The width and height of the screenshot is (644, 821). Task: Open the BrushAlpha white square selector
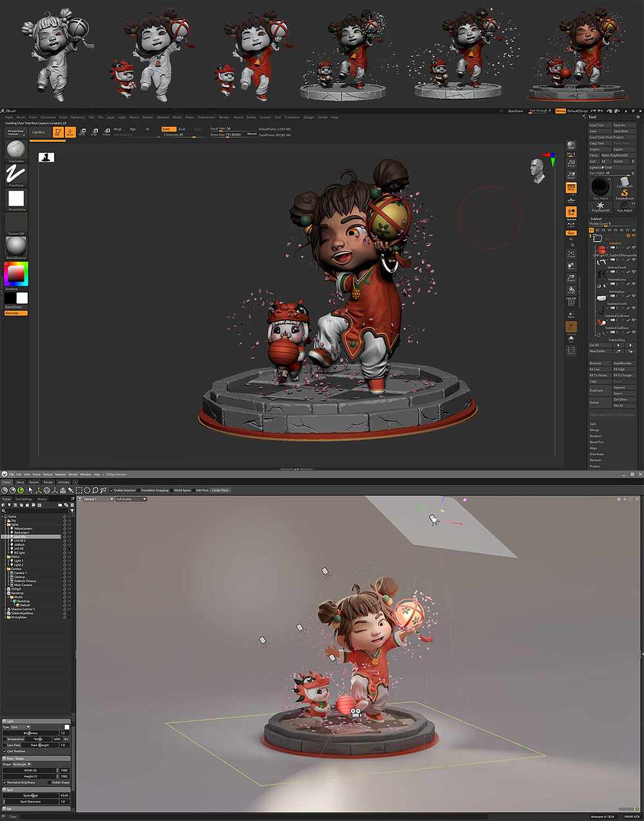(x=16, y=198)
